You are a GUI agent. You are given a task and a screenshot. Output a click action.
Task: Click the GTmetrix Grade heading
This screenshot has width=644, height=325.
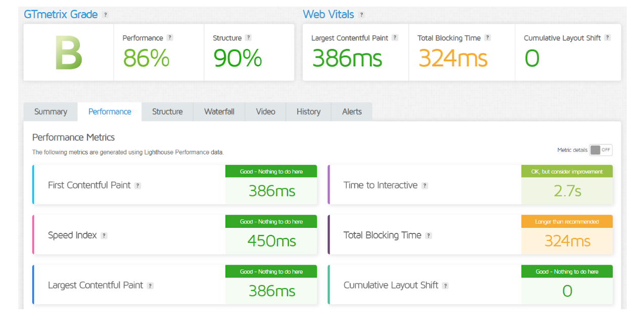pyautogui.click(x=61, y=14)
